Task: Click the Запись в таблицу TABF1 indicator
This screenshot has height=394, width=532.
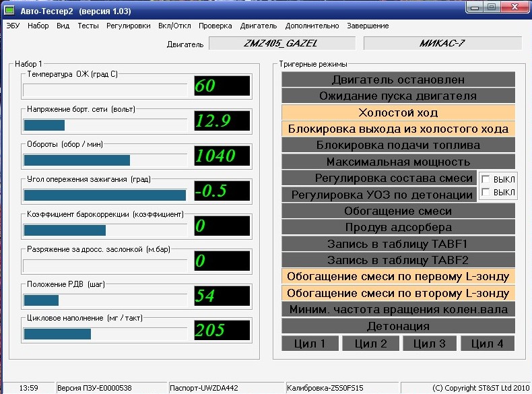Action: (x=398, y=244)
